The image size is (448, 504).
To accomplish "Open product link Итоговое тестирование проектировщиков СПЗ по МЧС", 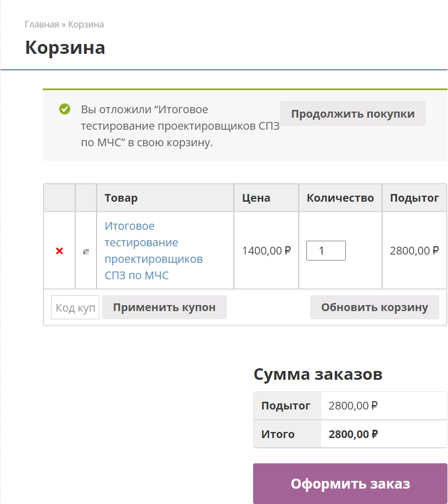I will coord(154,251).
